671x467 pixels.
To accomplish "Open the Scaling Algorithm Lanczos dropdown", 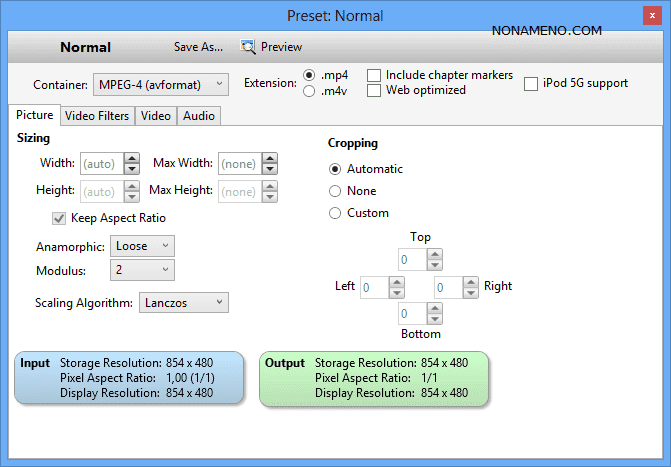I will [x=183, y=302].
